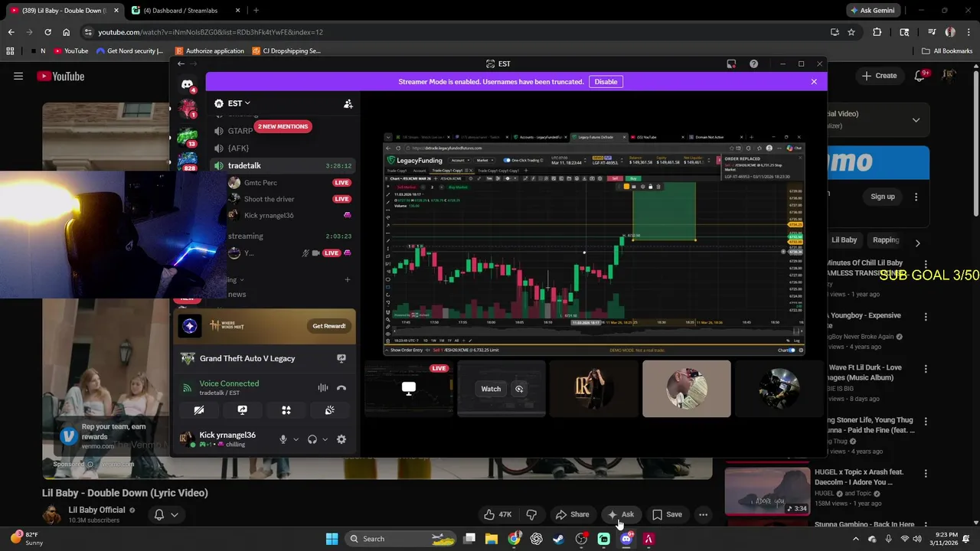Open the 2 NEW MENTIONS pill
The width and height of the screenshot is (980, 551).
click(283, 126)
